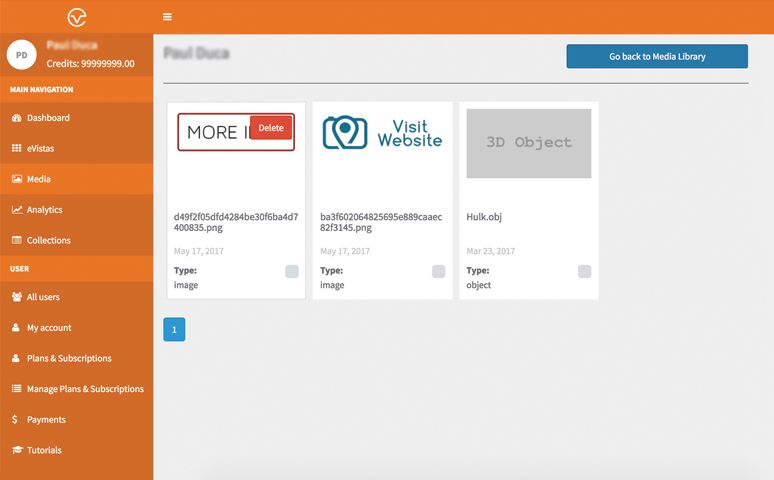This screenshot has height=480, width=774.
Task: Click the eVistas grid icon
Action: pos(16,149)
